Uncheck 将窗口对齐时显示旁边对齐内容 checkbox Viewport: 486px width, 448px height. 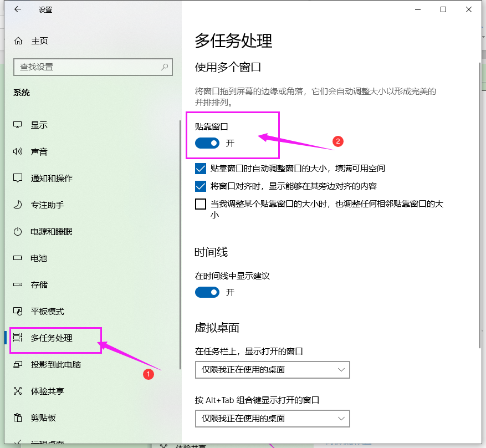[x=201, y=186]
